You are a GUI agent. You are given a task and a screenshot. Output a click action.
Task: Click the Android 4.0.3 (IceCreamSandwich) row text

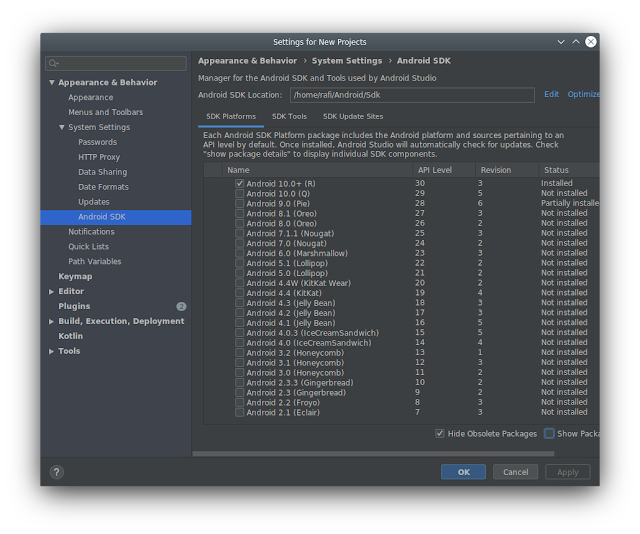(313, 333)
